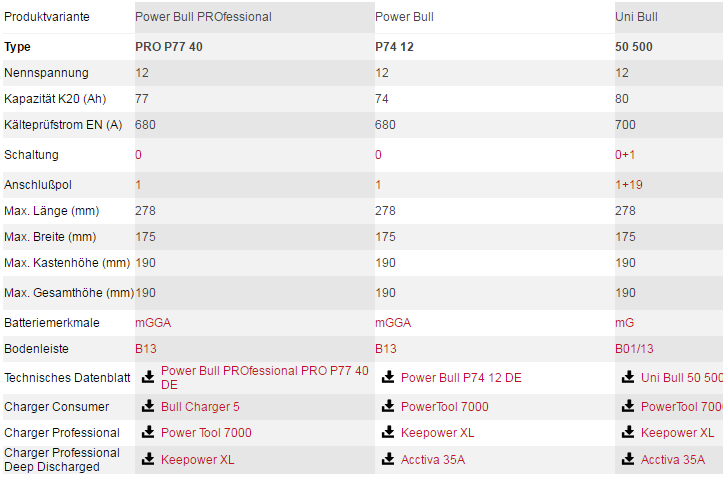This screenshot has height=480, width=724.
Task: Open the Power Tool 7000 professional charger link
Action: click(x=206, y=433)
